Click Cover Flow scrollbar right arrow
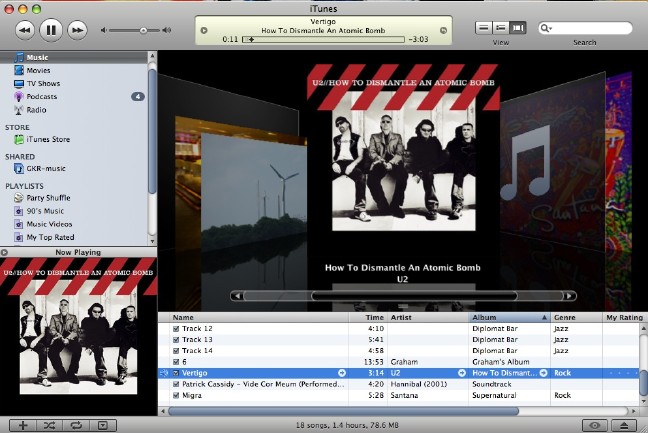 tap(569, 296)
